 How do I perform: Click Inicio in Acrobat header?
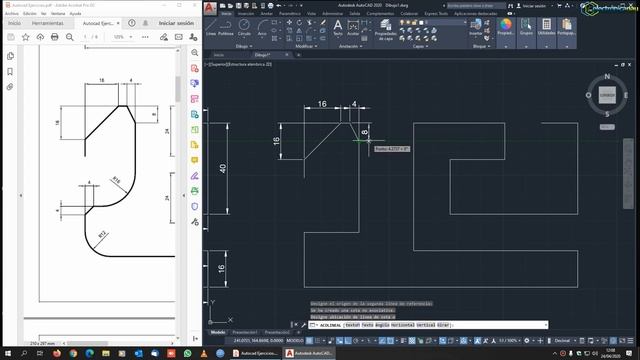click(x=15, y=23)
